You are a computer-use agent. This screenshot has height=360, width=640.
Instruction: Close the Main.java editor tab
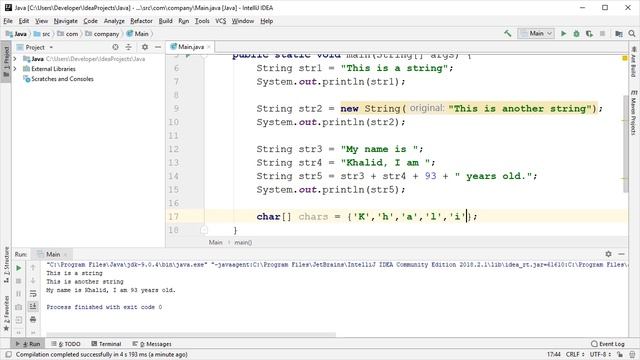click(x=209, y=47)
